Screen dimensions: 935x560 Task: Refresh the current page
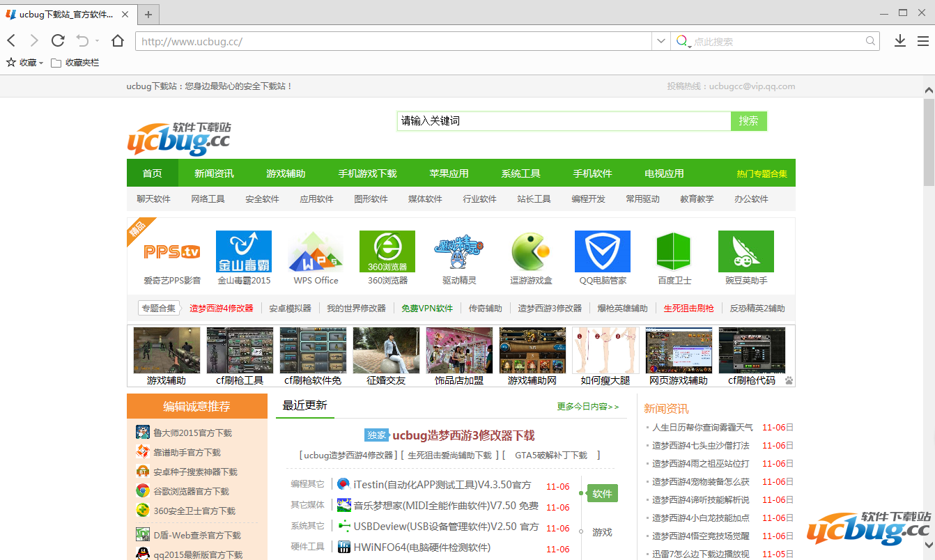58,40
